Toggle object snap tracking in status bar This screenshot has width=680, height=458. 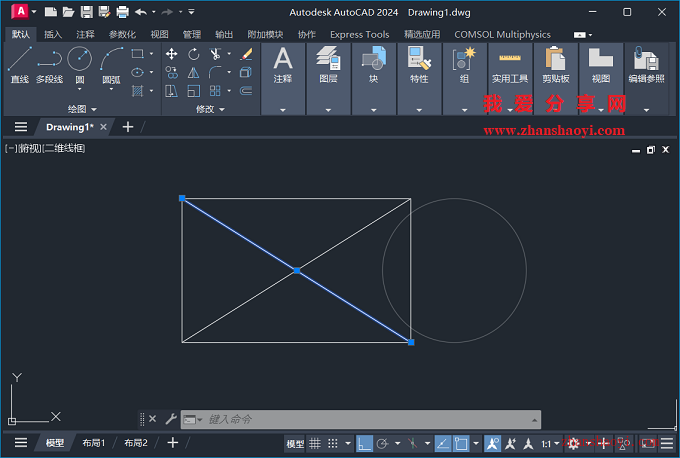pyautogui.click(x=442, y=443)
